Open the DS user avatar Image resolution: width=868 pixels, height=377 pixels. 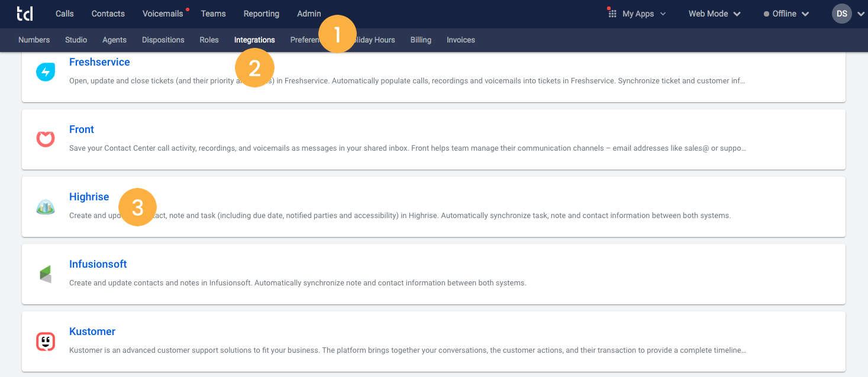click(841, 14)
